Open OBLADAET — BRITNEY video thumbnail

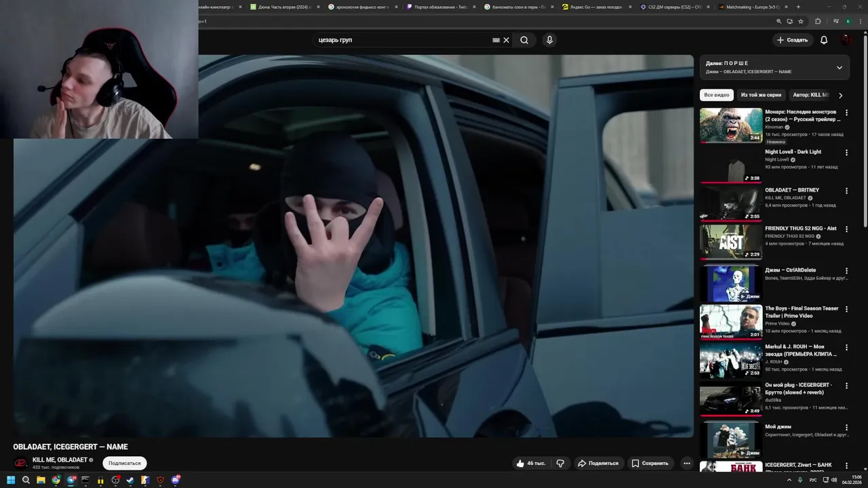(x=731, y=203)
